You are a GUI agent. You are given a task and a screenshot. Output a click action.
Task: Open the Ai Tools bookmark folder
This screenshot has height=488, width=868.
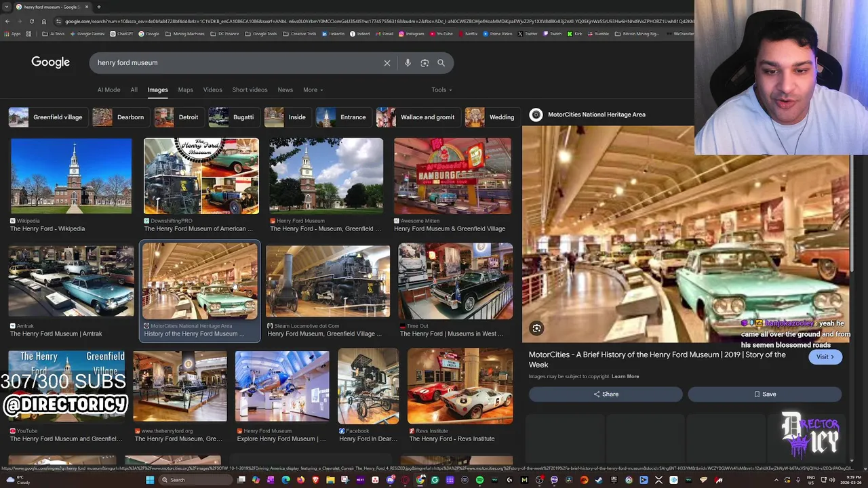click(x=53, y=34)
